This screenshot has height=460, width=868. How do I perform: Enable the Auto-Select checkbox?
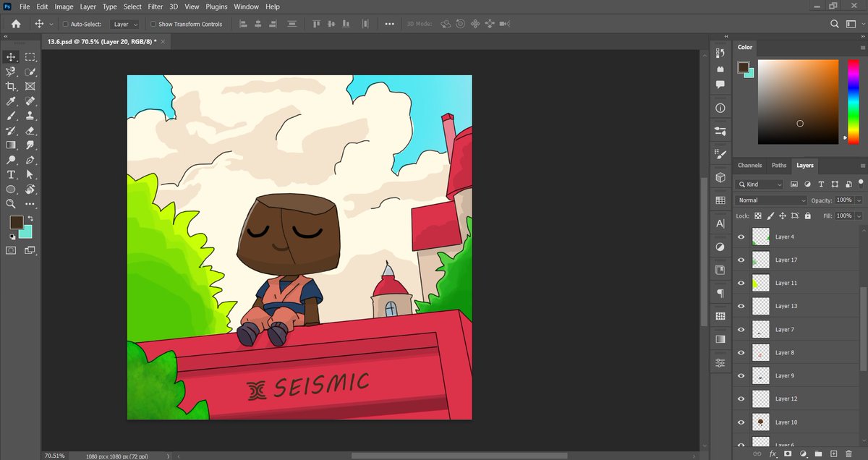coord(66,24)
